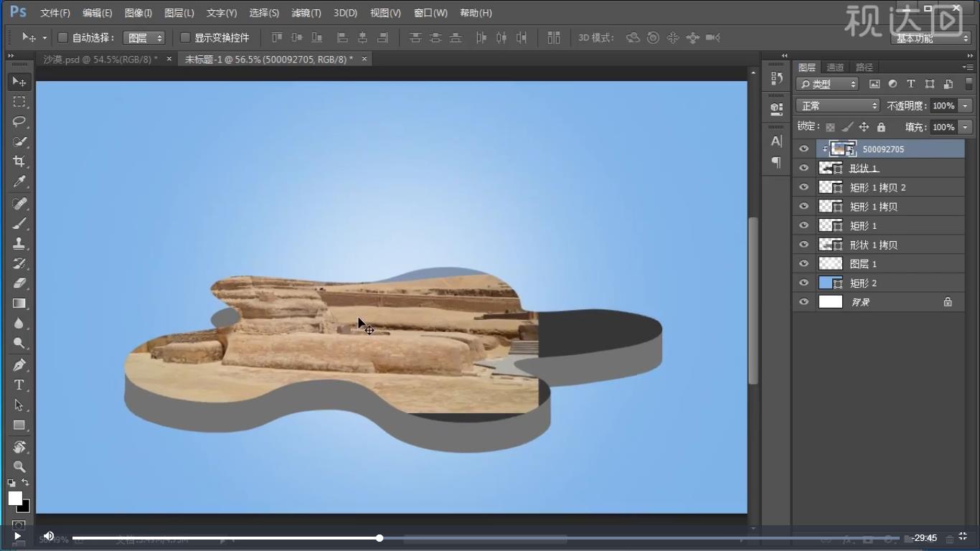980x551 pixels.
Task: Enable the 自动选择 checkbox
Action: tap(62, 37)
